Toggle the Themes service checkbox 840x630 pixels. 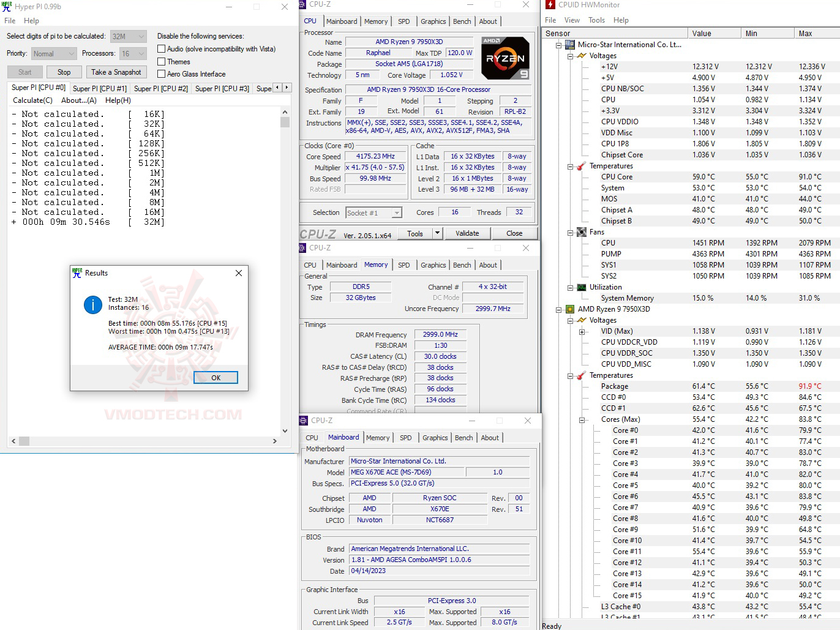[162, 62]
